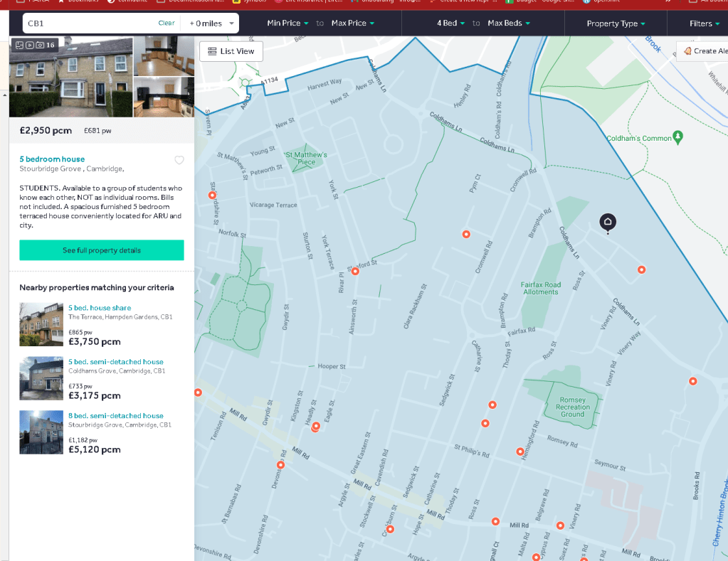The image size is (728, 561).
Task: Open the Coldhams Grove listing thumbnail
Action: click(41, 378)
